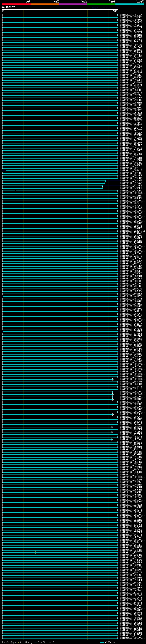Select the UniRef100_B9P8S3 label
Screen dimensions: 146x644
(x=131, y=93)
